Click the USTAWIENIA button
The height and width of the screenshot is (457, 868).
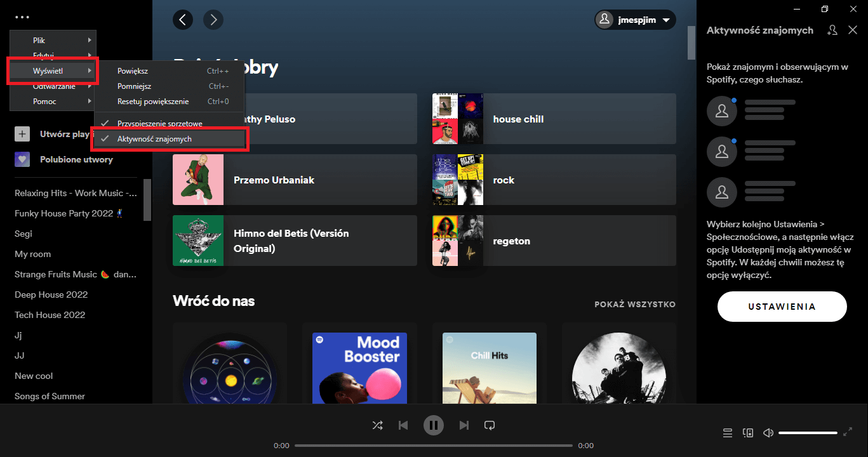782,307
